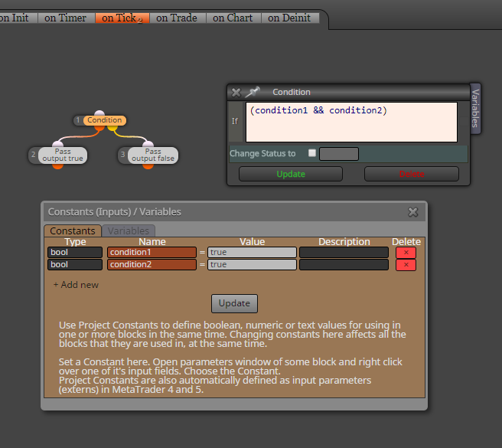This screenshot has height=448, width=502.
Task: Edit the condition2 name field
Action: click(152, 264)
